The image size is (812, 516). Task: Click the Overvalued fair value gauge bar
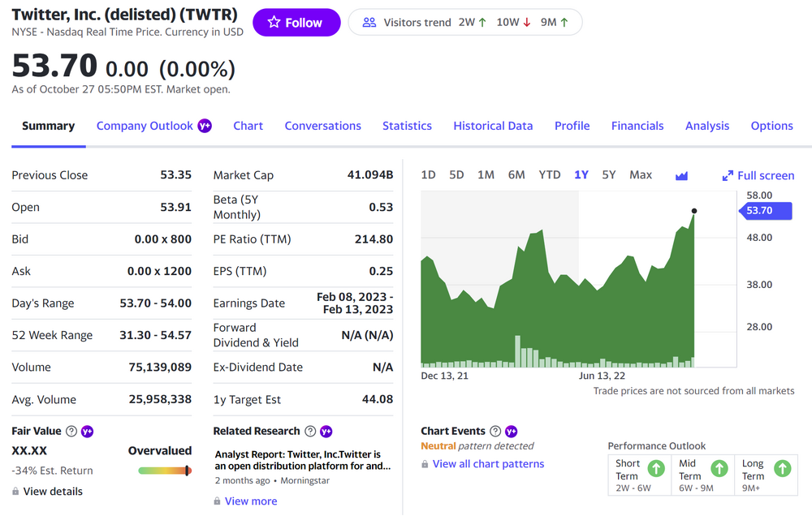[x=165, y=471]
